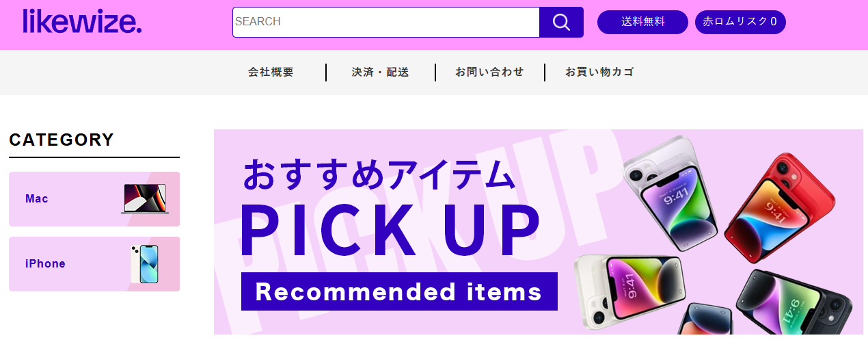Open the 会社概要 menu item
The width and height of the screenshot is (868, 340).
(x=271, y=72)
